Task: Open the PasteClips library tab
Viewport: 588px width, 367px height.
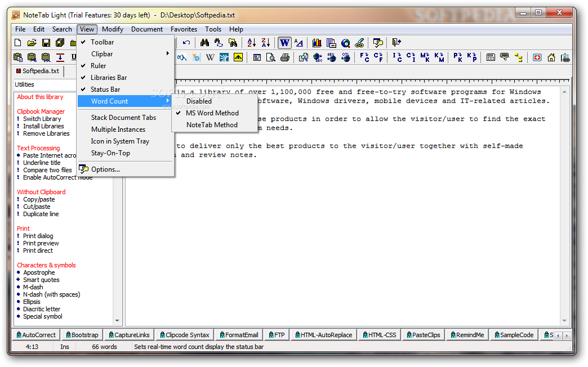Action: tap(424, 335)
